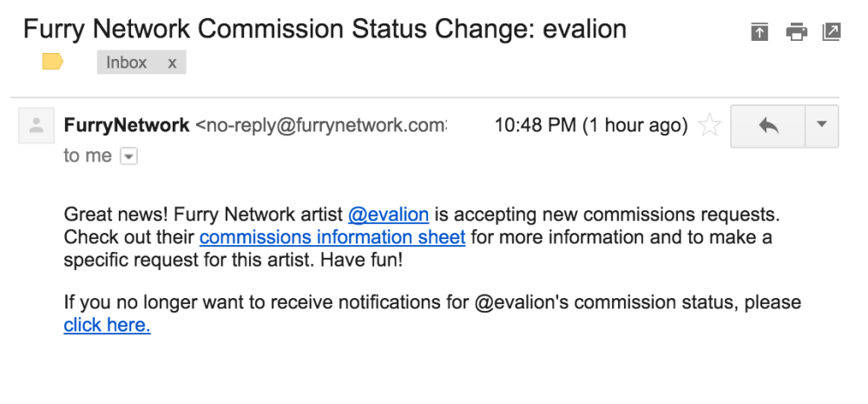This screenshot has width=868, height=404.
Task: Click the "to me" recipient text
Action: coord(88,156)
